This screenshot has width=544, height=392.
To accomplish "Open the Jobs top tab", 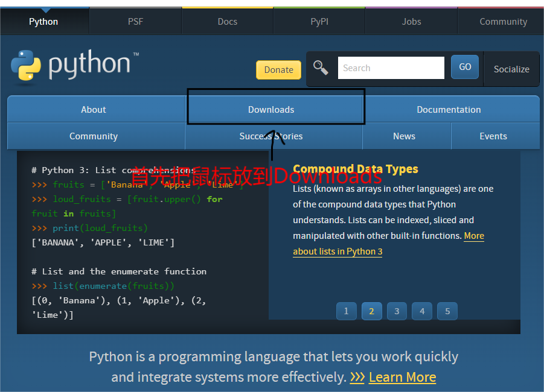I will click(411, 22).
